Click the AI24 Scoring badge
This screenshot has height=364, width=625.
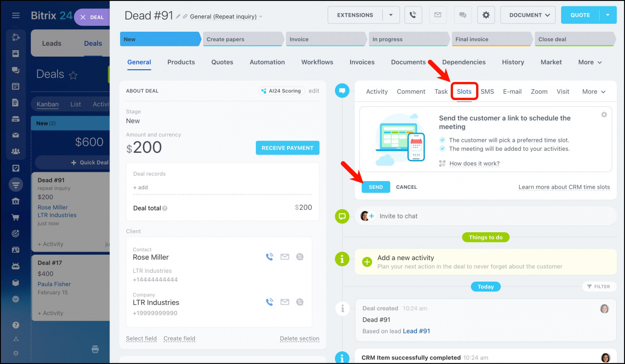(282, 91)
